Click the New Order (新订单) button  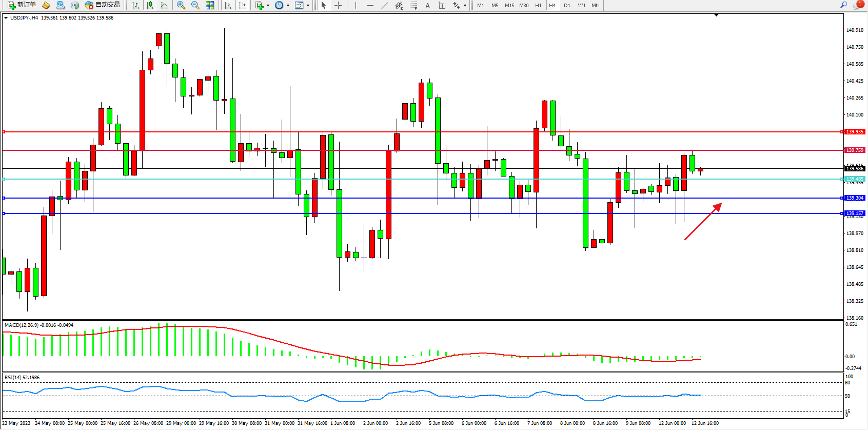coord(22,5)
